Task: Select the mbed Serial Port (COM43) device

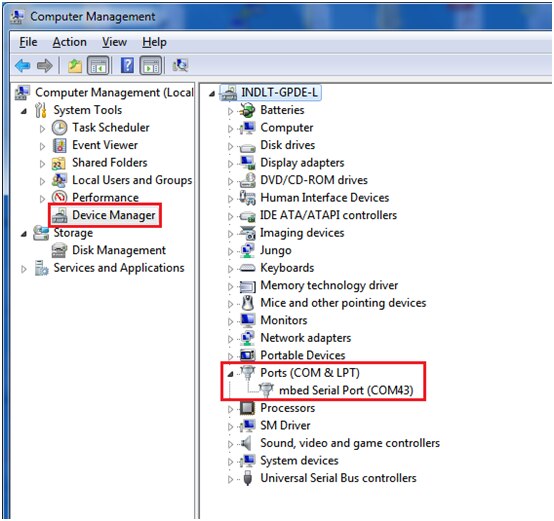Action: click(346, 391)
